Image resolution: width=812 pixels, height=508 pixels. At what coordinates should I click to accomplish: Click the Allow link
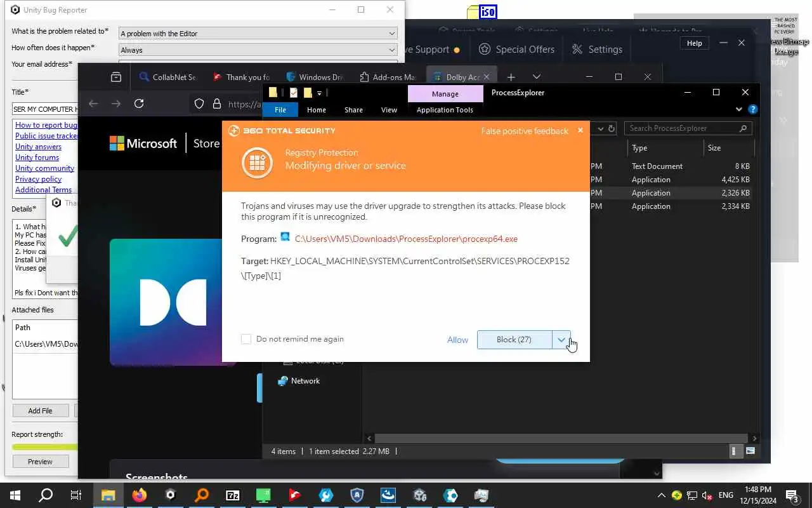(457, 340)
